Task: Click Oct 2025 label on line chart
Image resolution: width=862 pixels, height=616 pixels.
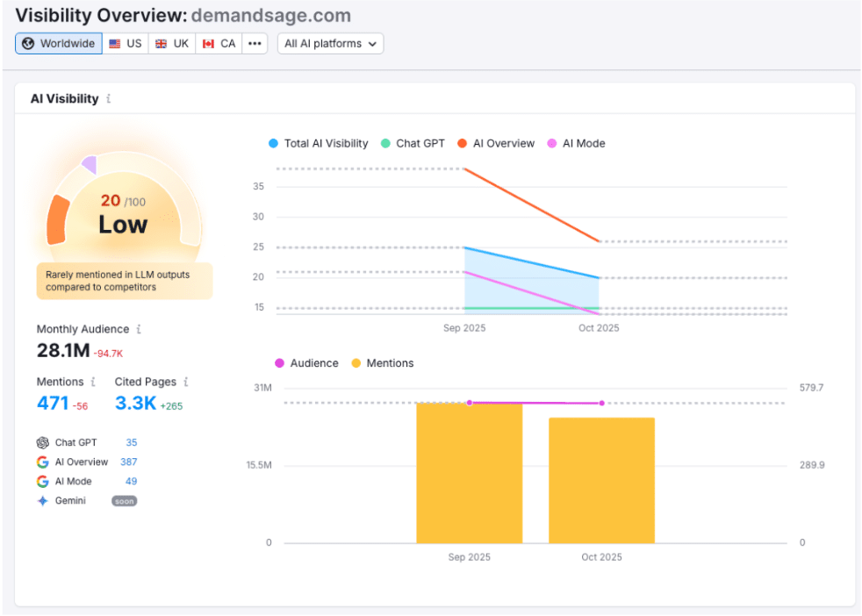Action: [599, 328]
